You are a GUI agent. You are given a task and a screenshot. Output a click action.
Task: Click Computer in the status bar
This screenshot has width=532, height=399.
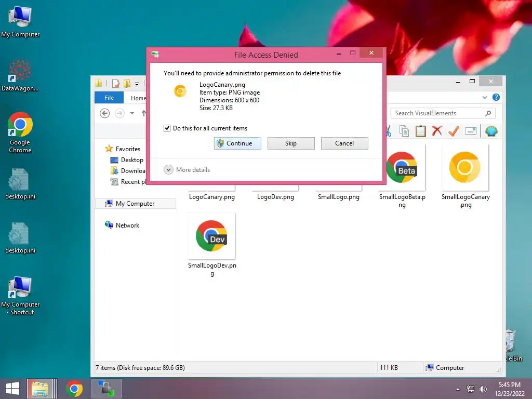pyautogui.click(x=445, y=367)
